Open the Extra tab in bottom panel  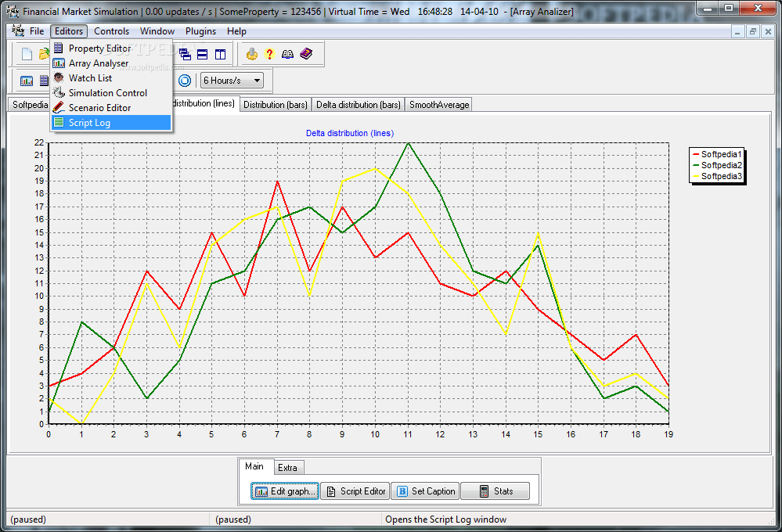click(x=287, y=468)
